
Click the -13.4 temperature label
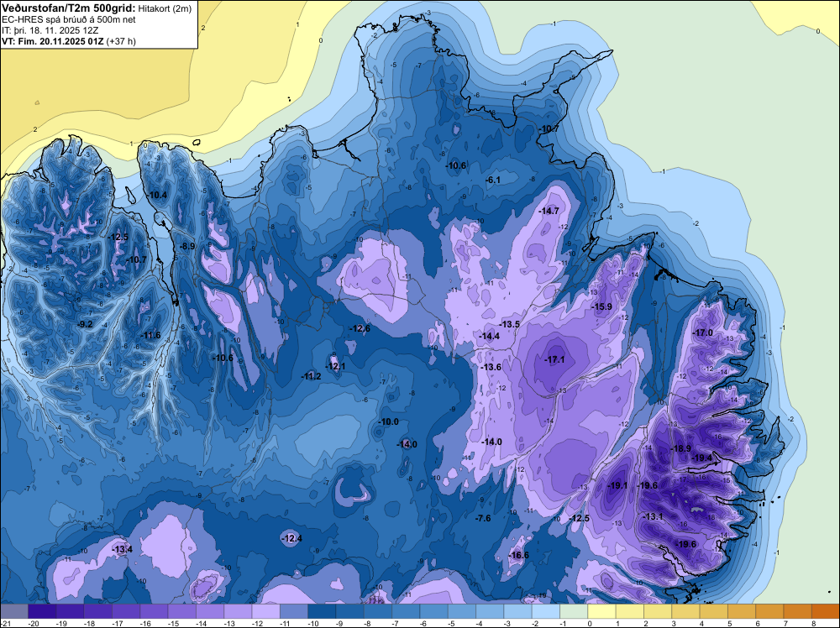[122, 549]
